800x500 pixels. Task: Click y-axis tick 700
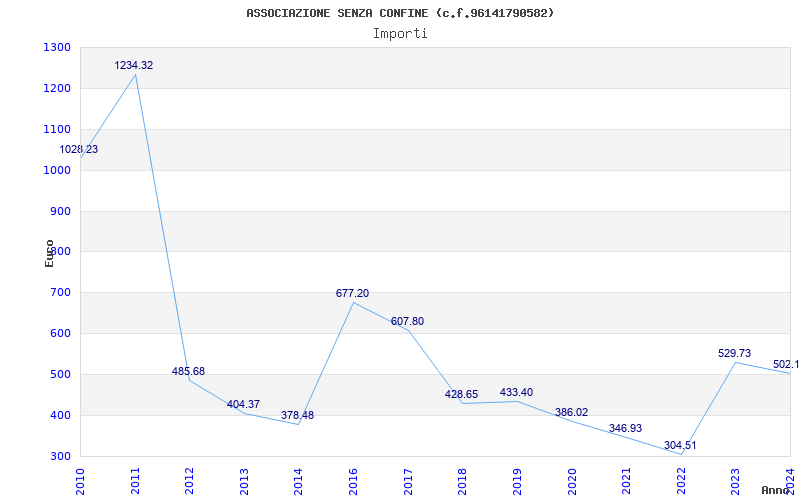[59, 292]
